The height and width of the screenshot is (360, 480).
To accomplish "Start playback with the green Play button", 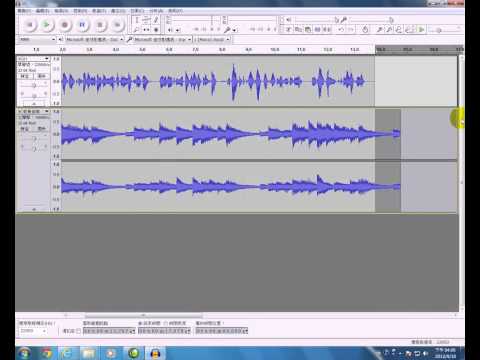I will [47, 25].
